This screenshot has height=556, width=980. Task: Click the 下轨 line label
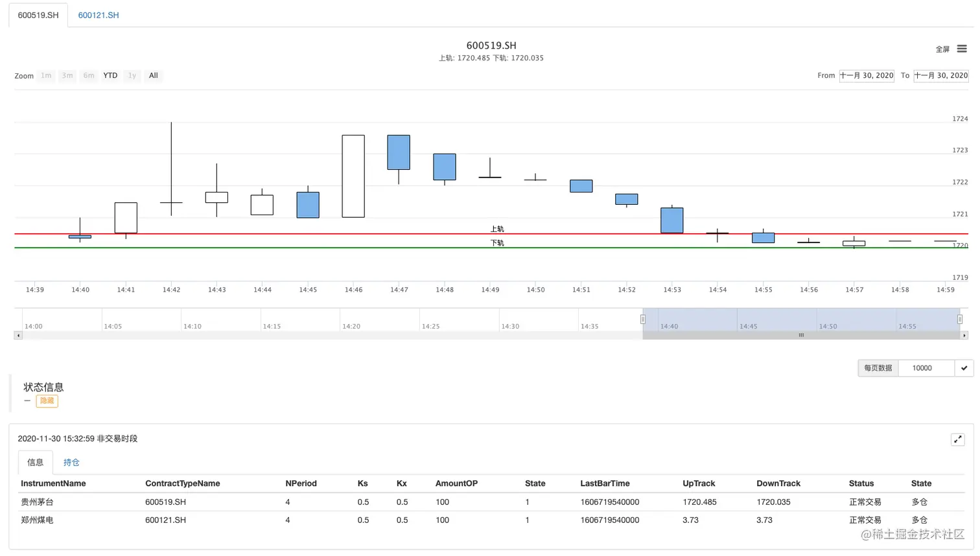pos(497,243)
